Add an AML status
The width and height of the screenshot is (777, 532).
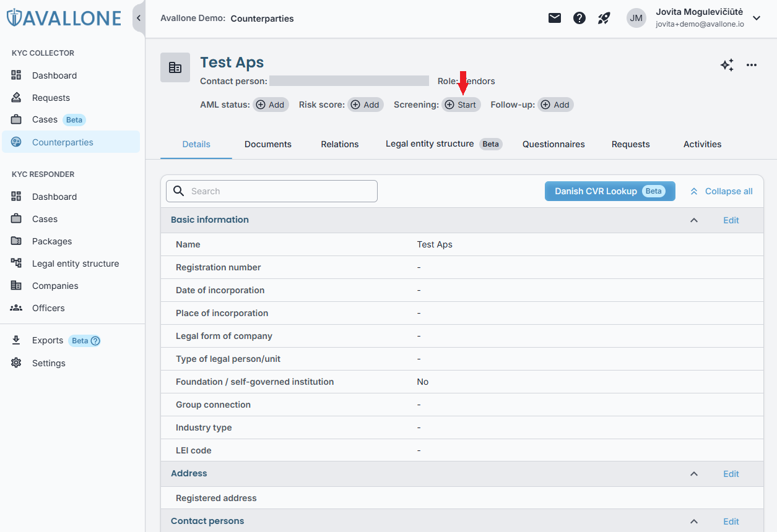271,105
